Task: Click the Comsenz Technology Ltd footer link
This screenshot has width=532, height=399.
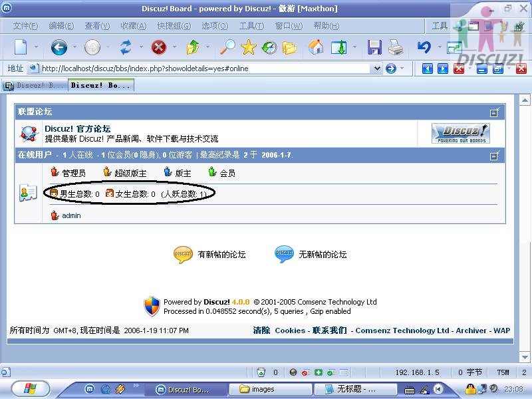Action: pyautogui.click(x=402, y=331)
